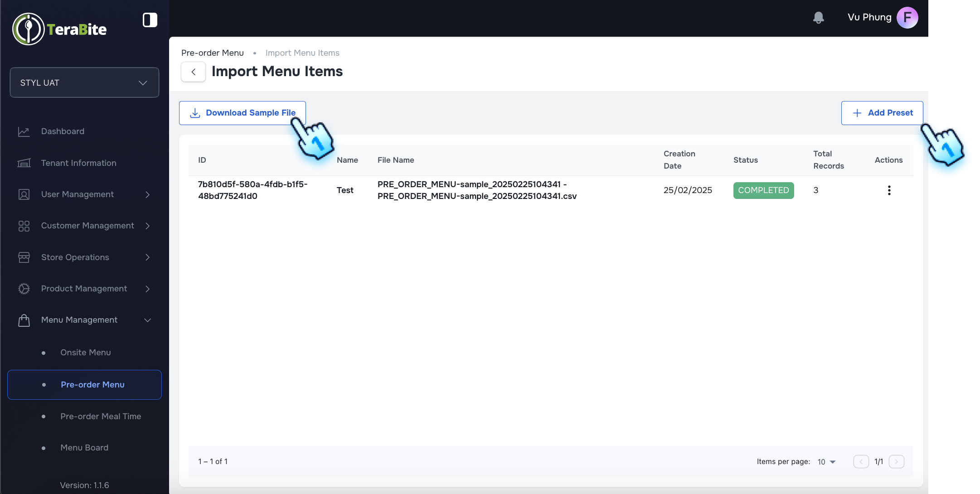980x494 pixels.
Task: Select the Onsite Menu item
Action: click(x=85, y=353)
